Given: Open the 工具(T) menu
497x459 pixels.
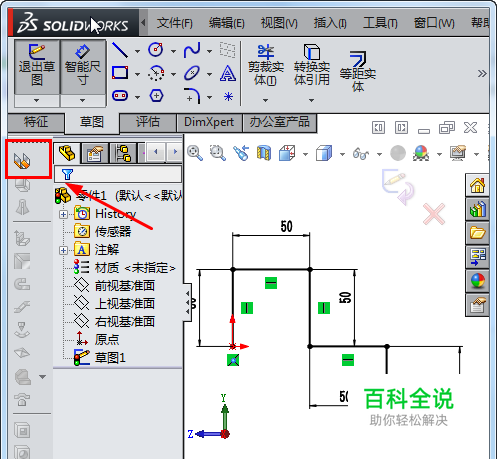Looking at the screenshot, I should click(x=380, y=23).
